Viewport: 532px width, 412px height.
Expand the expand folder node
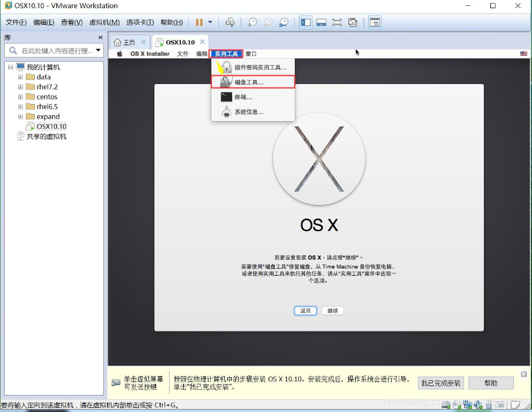(x=21, y=116)
